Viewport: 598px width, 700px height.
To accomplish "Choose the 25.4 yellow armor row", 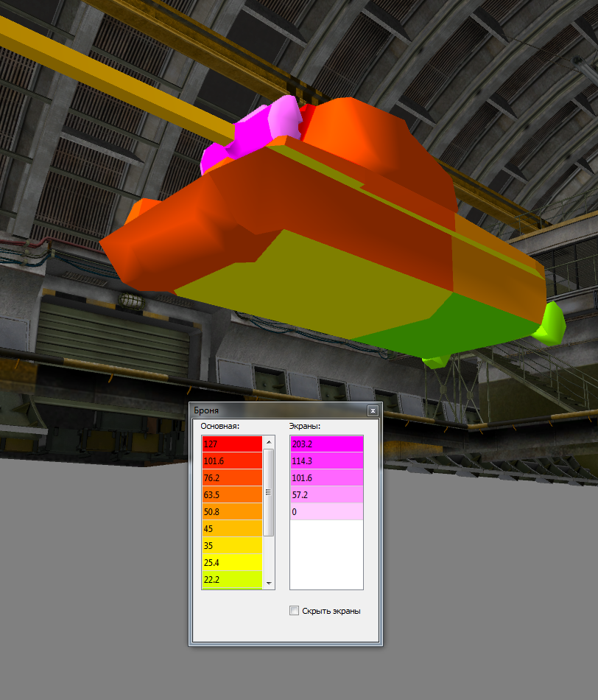I will coord(232,562).
